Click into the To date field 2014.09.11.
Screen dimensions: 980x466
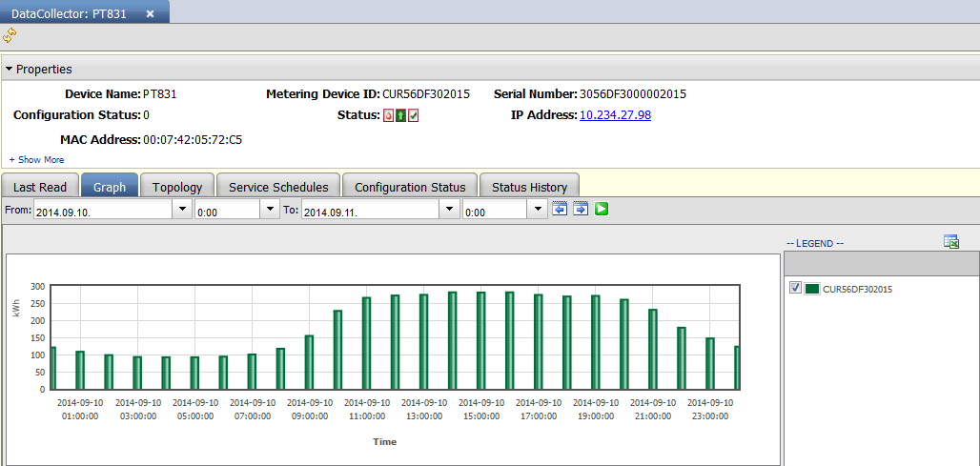(x=370, y=212)
